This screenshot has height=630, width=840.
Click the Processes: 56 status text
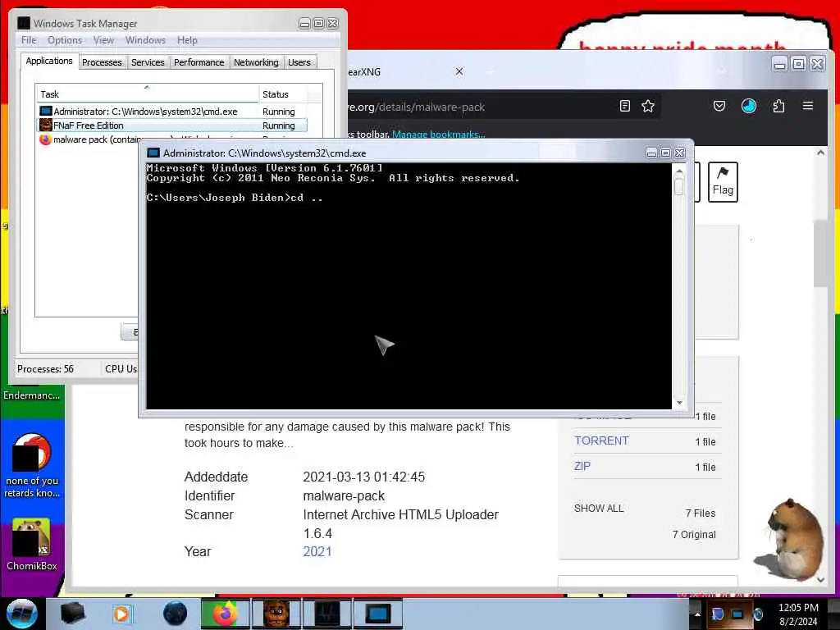[46, 368]
